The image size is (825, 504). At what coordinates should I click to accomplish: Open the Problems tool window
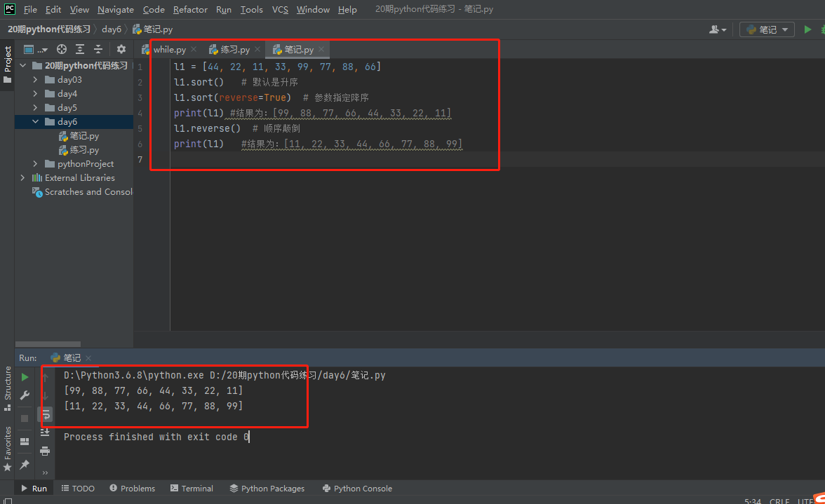pyautogui.click(x=132, y=489)
